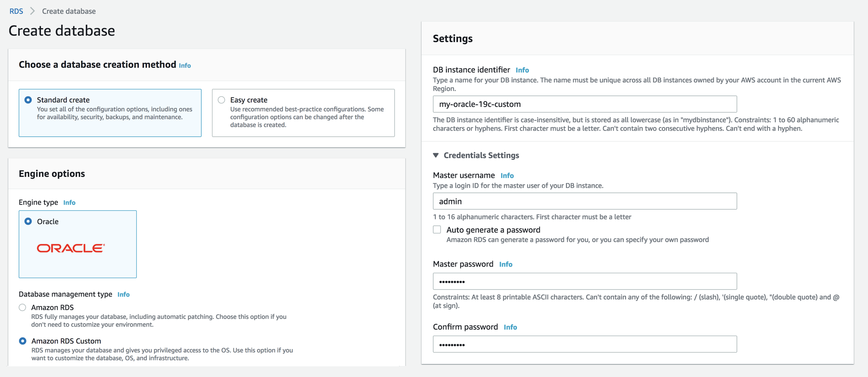This screenshot has height=377, width=868.
Task: Open Info next to Engine type
Action: [69, 202]
